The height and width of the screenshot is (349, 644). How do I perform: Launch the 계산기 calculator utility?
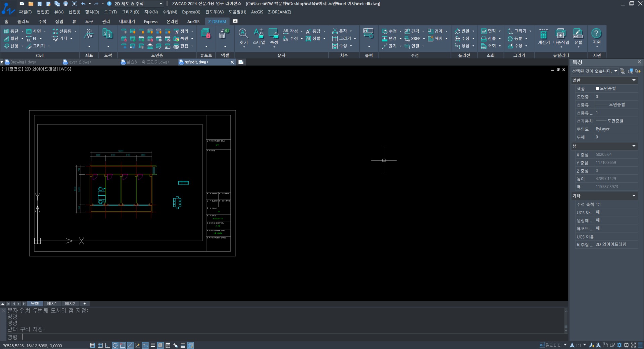click(544, 37)
